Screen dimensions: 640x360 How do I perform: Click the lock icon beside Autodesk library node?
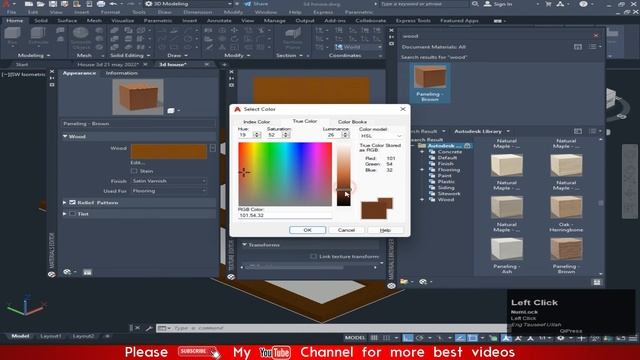[x=467, y=146]
